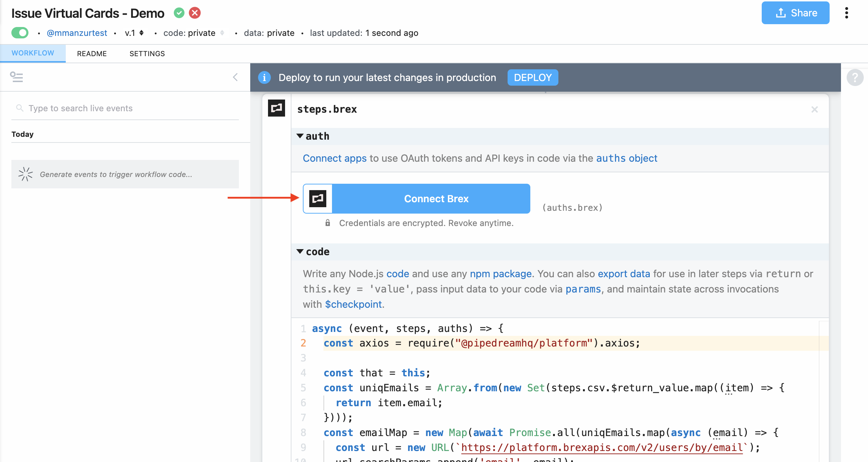Close the steps.brex step panel

coord(814,109)
